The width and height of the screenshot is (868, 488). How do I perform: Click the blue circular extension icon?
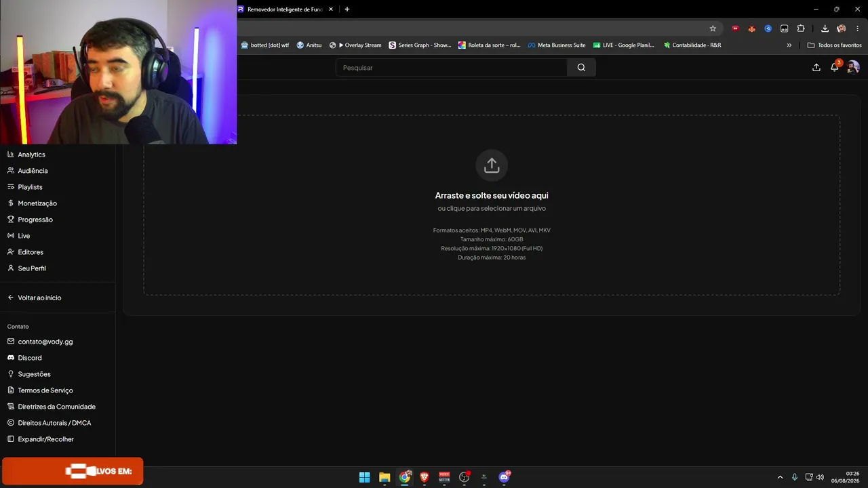click(x=768, y=28)
